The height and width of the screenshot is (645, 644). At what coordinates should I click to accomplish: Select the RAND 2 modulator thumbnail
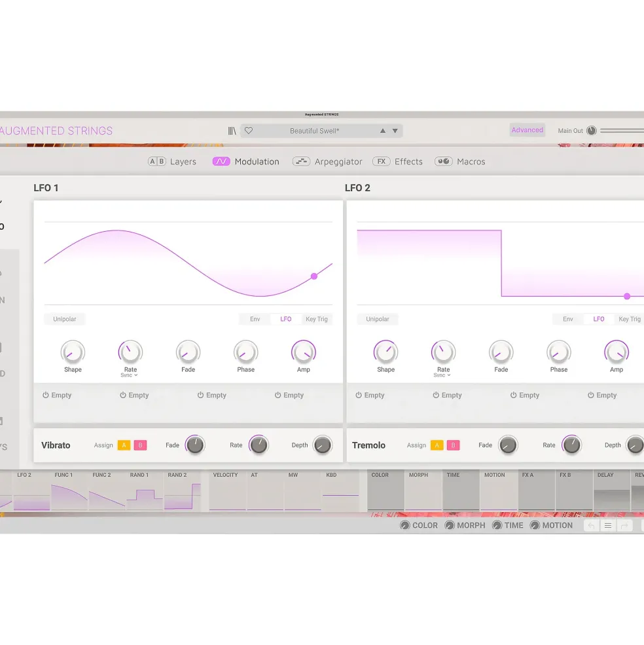point(182,490)
